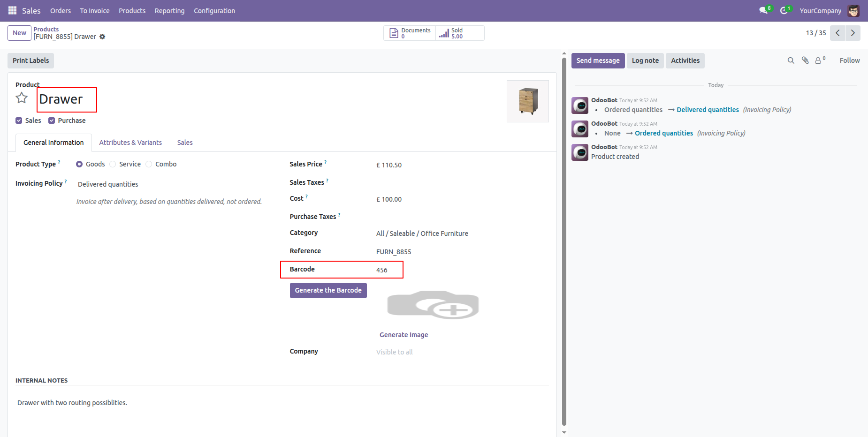Choose the Combo product type
The height and width of the screenshot is (437, 868).
coord(149,164)
